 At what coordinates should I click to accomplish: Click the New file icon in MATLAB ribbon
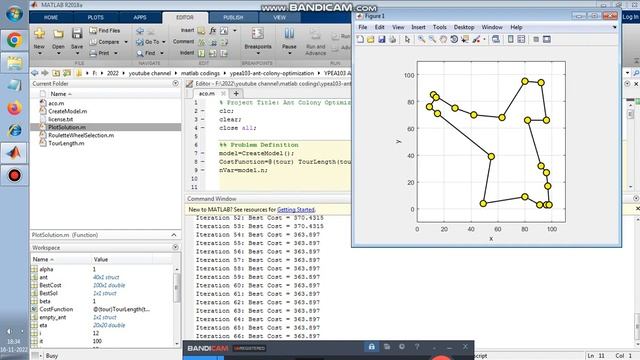39,33
